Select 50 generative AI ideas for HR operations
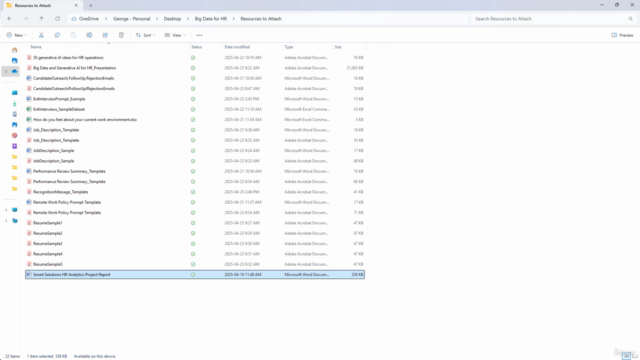The image size is (640, 360). 68,58
